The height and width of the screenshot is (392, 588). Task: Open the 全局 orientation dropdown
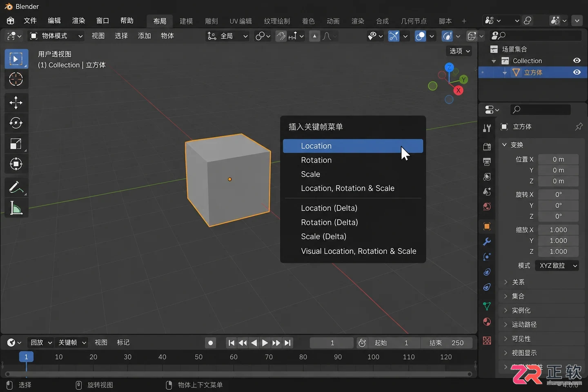coord(227,36)
